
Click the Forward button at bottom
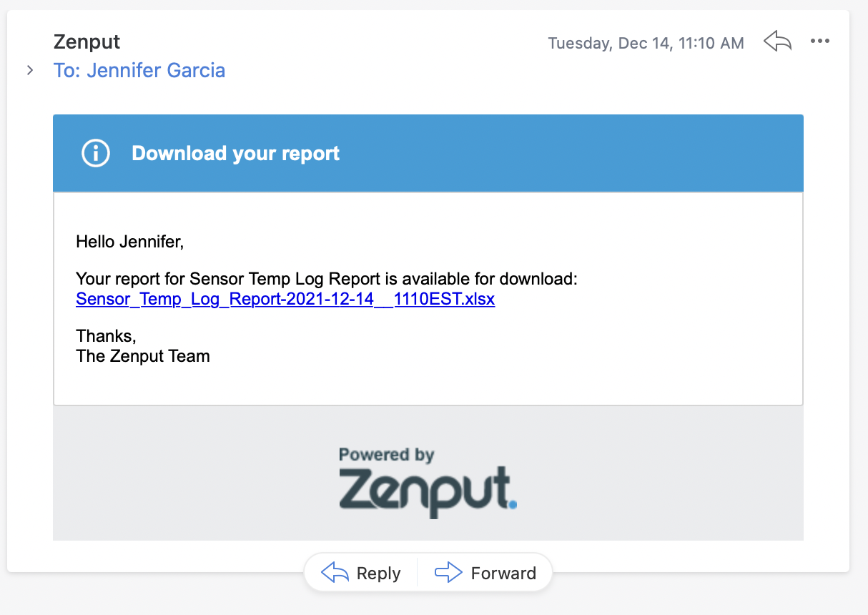[485, 573]
